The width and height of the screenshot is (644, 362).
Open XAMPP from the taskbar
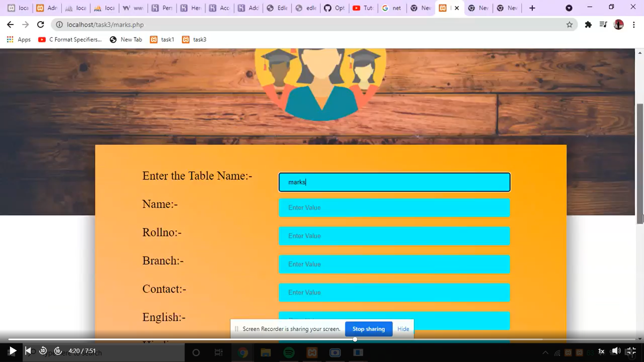point(312,353)
